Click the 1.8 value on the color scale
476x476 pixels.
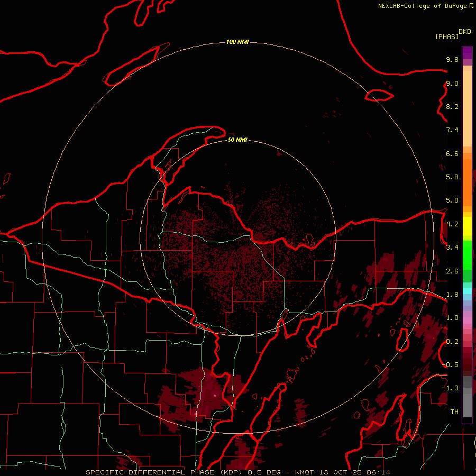tap(452, 295)
